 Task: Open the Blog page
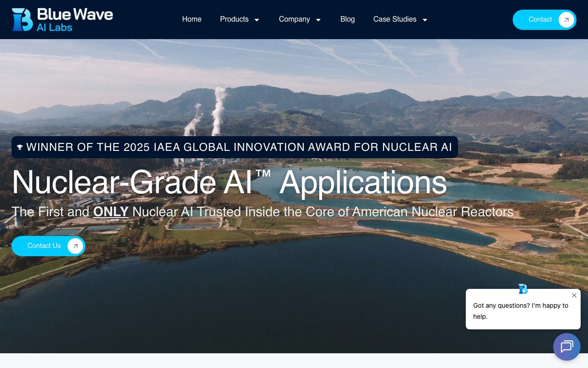tap(347, 19)
